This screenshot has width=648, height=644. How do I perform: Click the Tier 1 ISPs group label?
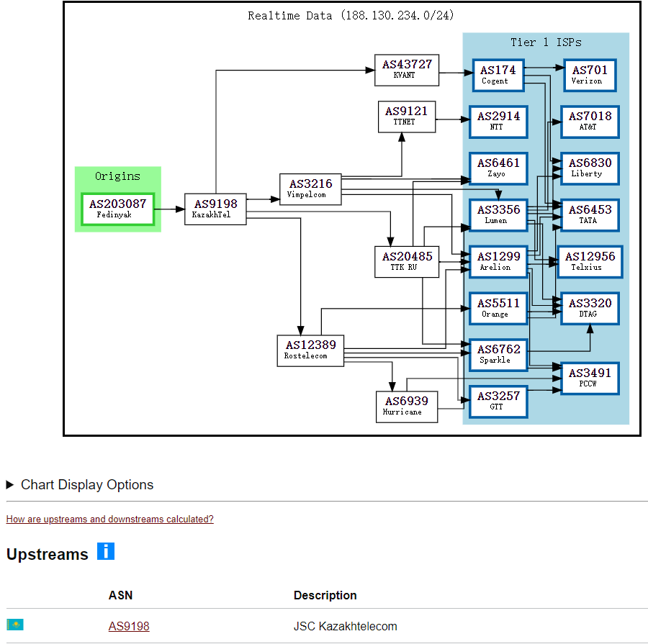click(x=546, y=42)
